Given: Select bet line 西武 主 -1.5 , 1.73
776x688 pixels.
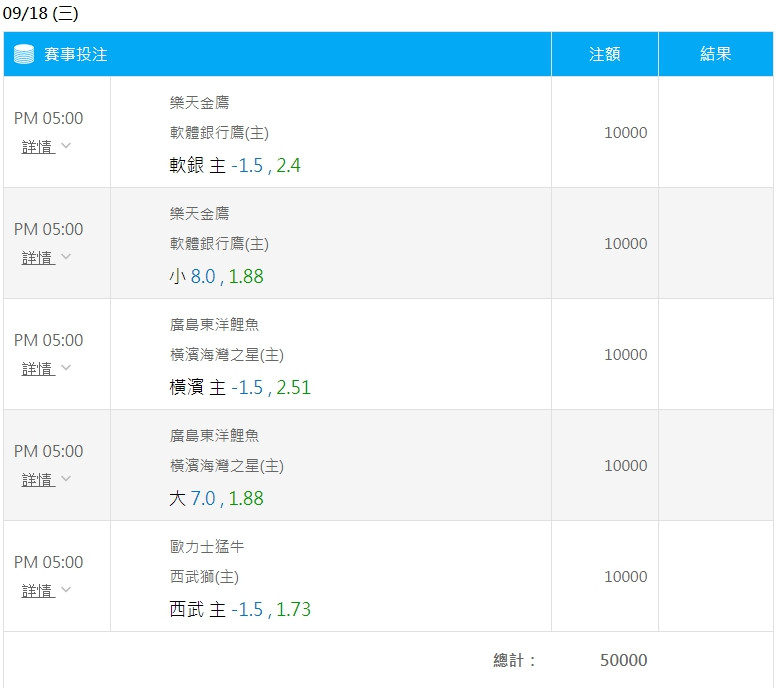Looking at the screenshot, I should point(240,609).
